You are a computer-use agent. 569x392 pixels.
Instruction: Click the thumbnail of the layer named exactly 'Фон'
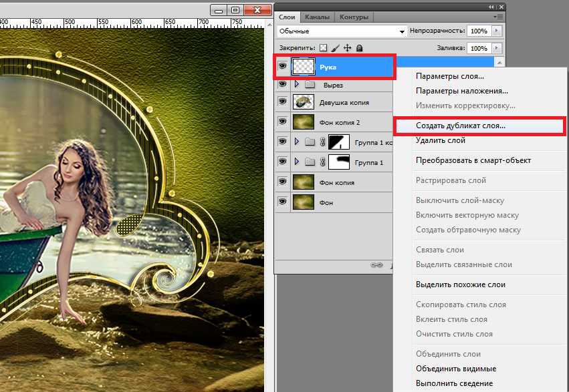coord(304,202)
